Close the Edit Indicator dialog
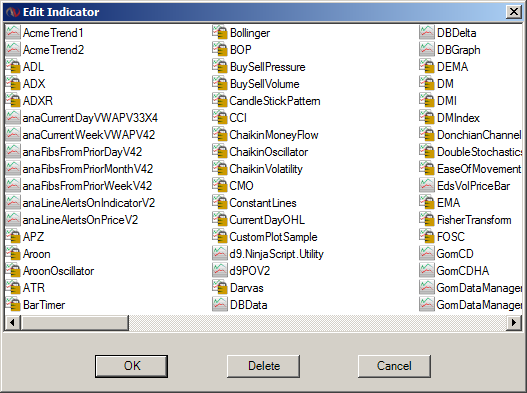 click(514, 12)
